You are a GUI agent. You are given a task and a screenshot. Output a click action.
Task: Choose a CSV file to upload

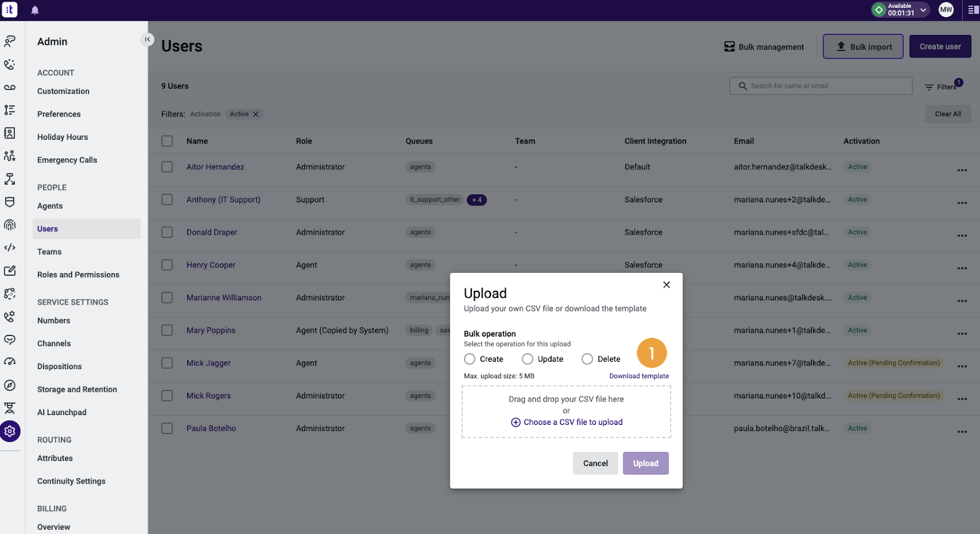click(x=566, y=422)
